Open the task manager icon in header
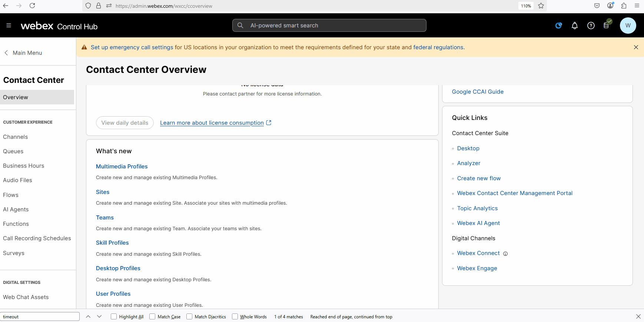 pos(606,26)
